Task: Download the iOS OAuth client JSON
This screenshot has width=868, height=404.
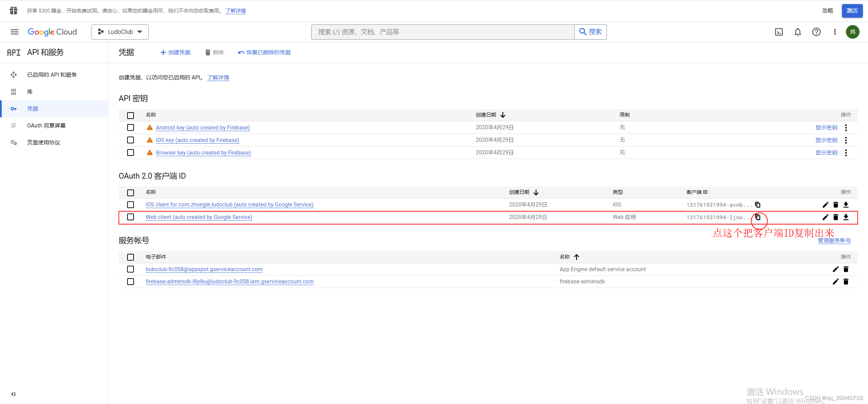Action: 846,205
